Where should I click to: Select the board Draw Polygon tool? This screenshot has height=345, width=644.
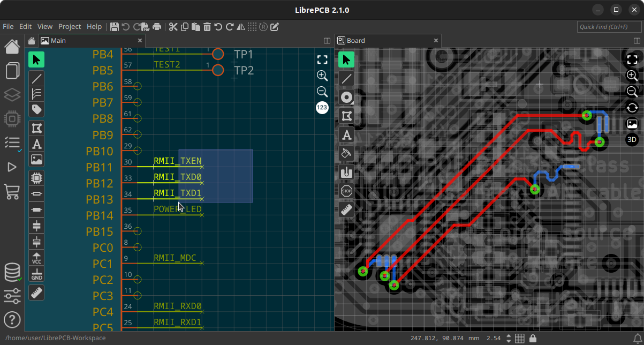(346, 116)
